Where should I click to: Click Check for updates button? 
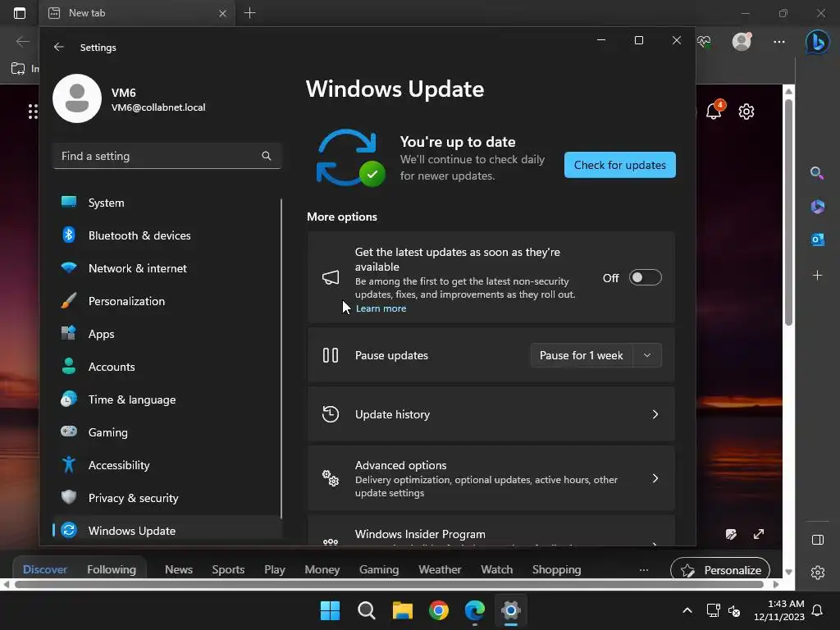(620, 165)
